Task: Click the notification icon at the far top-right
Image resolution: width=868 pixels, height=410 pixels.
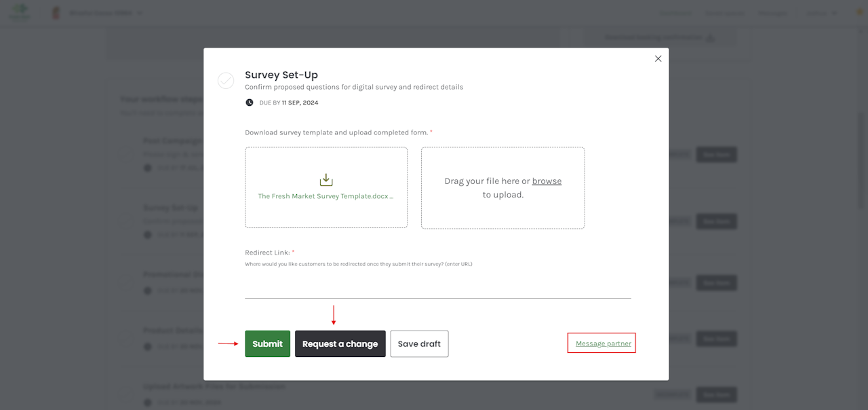Action: pyautogui.click(x=860, y=12)
